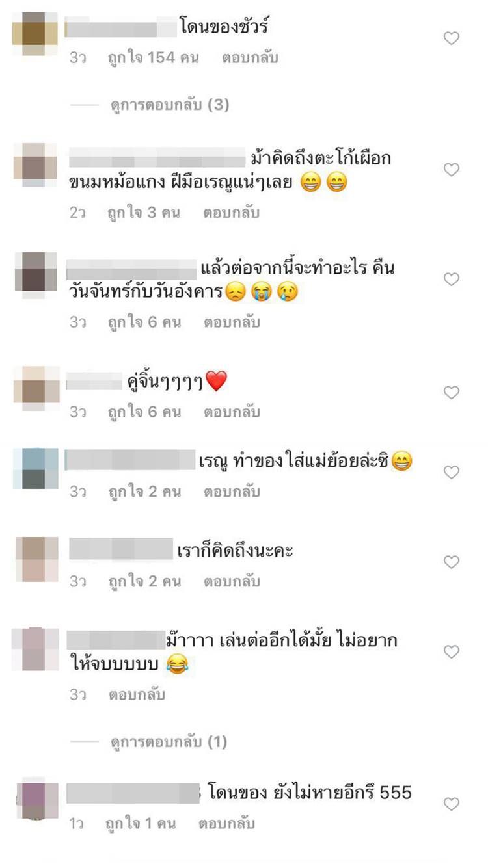This screenshot has height=868, width=488.
Task: Tap ตอบกลับ under 'เราก็คิดถึงนะคะ'
Action: pos(232,581)
